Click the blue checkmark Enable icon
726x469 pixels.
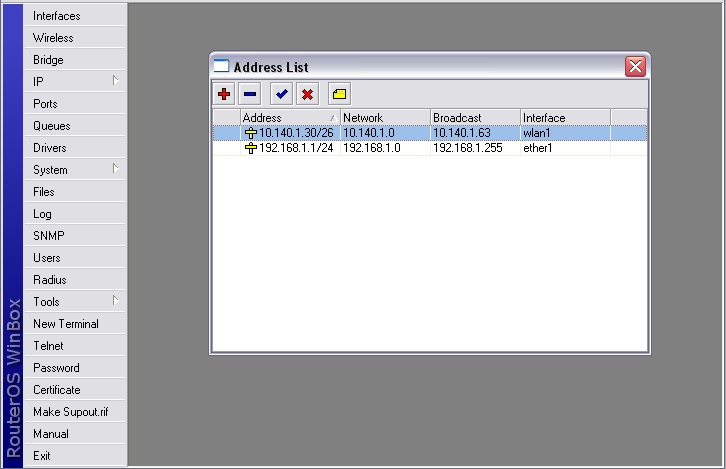(282, 94)
